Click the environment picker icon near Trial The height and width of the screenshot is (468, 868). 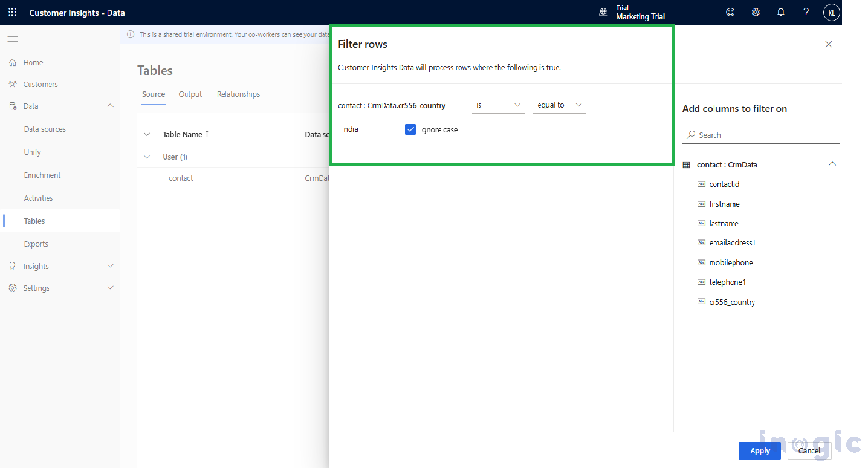click(603, 12)
